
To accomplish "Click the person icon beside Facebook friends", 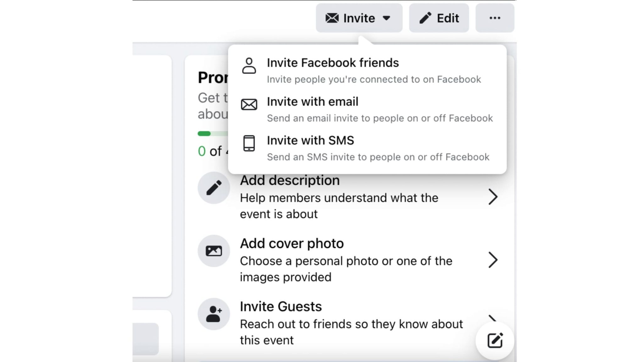I will (x=249, y=66).
